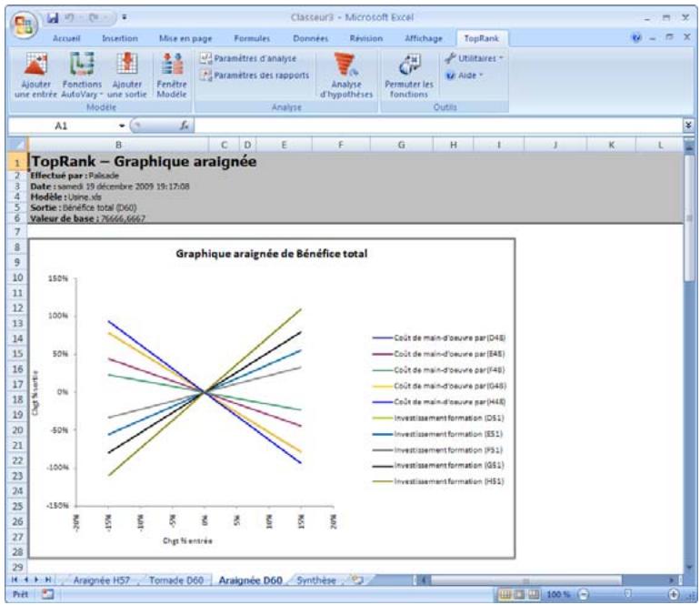Select column B header
This screenshot has width=700, height=605.
(118, 145)
